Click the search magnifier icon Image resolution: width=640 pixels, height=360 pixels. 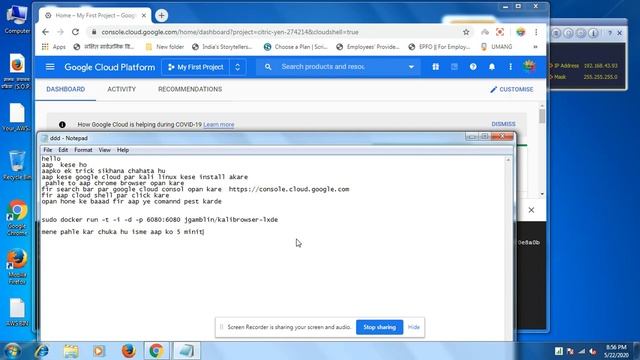[268, 67]
